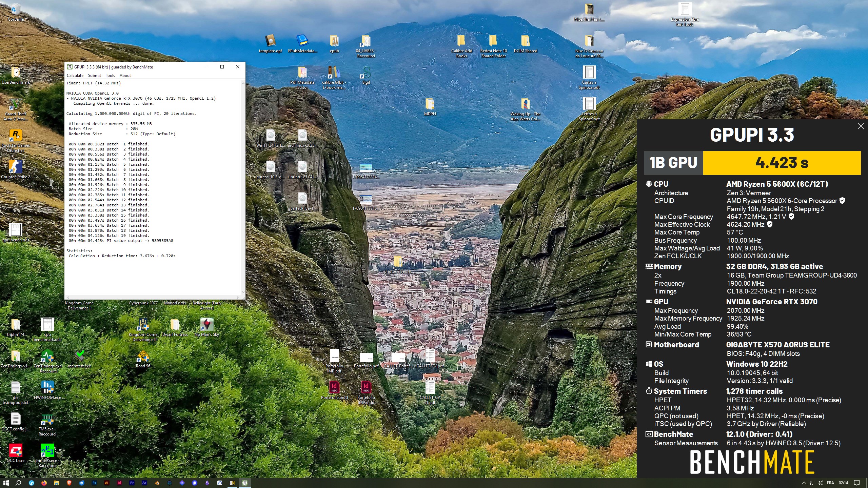
Task: Select the ubuntu-25.04 disc image
Action: pyautogui.click(x=302, y=169)
